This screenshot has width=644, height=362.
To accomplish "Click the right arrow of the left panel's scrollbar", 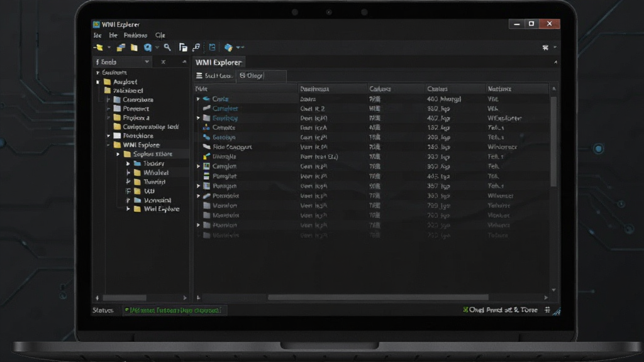I will [x=185, y=298].
